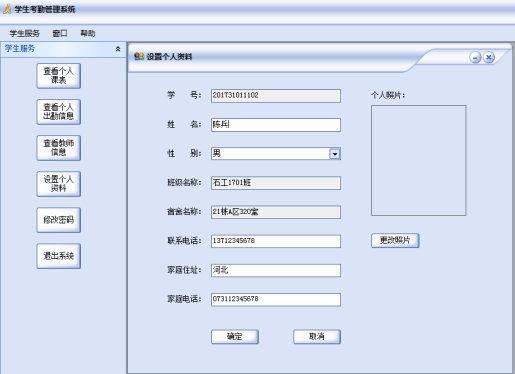This screenshot has width=515, height=374.
Task: Click the 宿舍名称 field
Action: [x=276, y=212]
